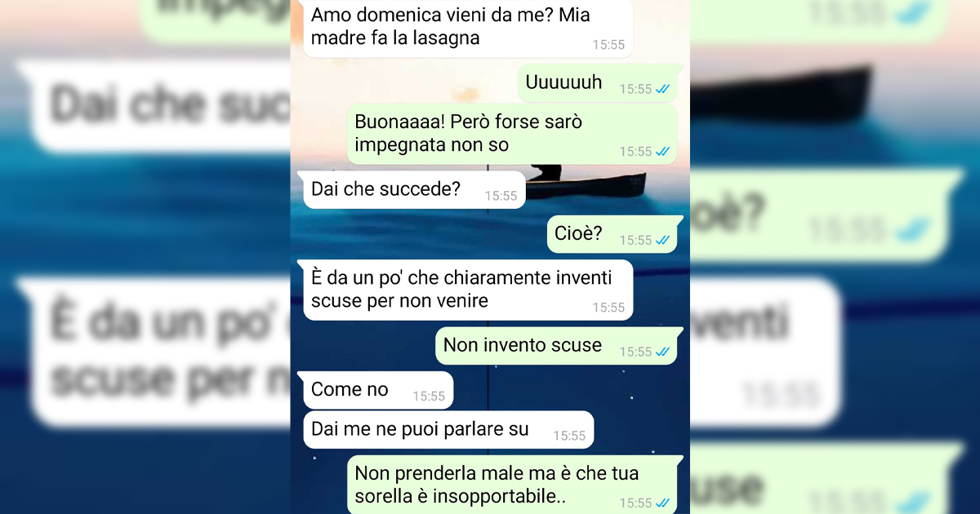Select the 'Buonaaaa! Però forse sarò' message
The height and width of the screenshot is (514, 980).
point(513,134)
